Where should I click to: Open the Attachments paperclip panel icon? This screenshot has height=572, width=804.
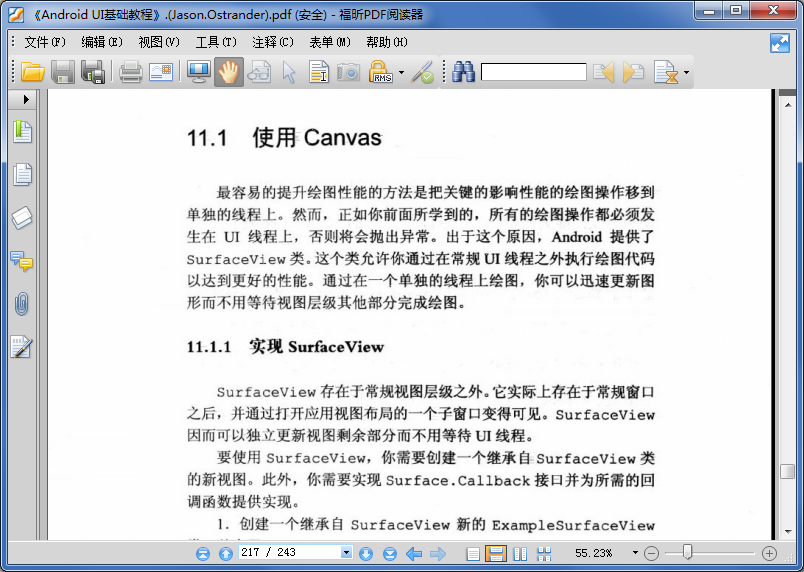click(22, 304)
